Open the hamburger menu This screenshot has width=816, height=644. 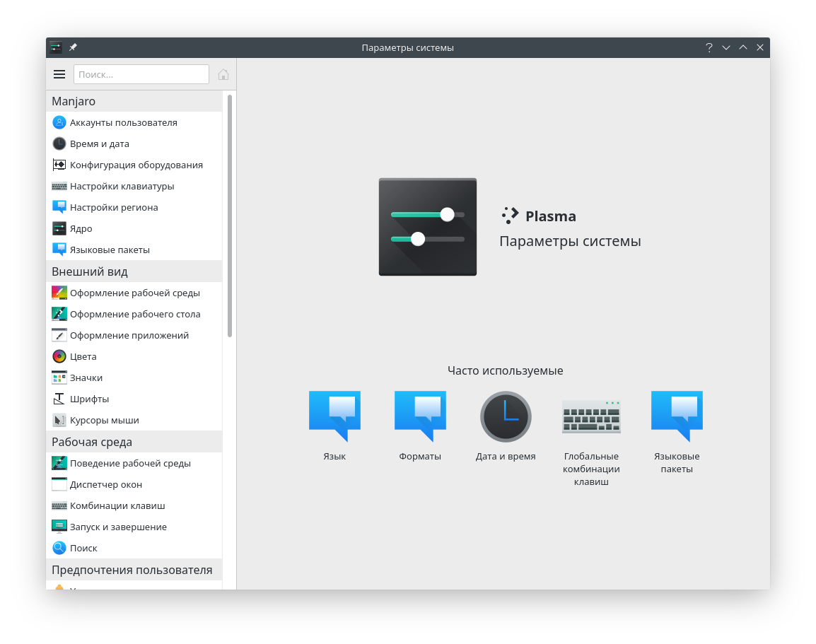click(x=59, y=74)
